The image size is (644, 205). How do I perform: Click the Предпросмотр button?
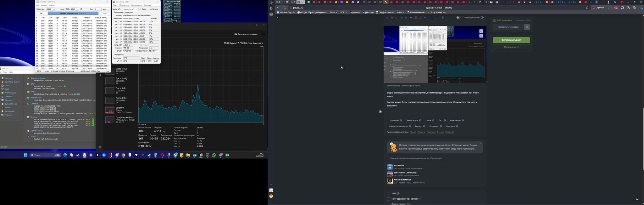511,47
